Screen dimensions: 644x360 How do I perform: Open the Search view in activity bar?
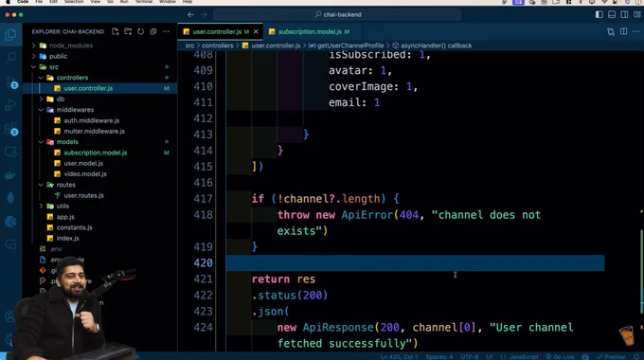(x=10, y=57)
